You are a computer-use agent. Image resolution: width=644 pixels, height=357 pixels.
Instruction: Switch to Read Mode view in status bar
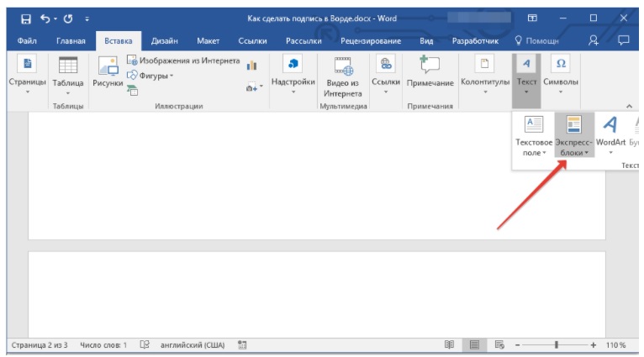click(x=449, y=345)
